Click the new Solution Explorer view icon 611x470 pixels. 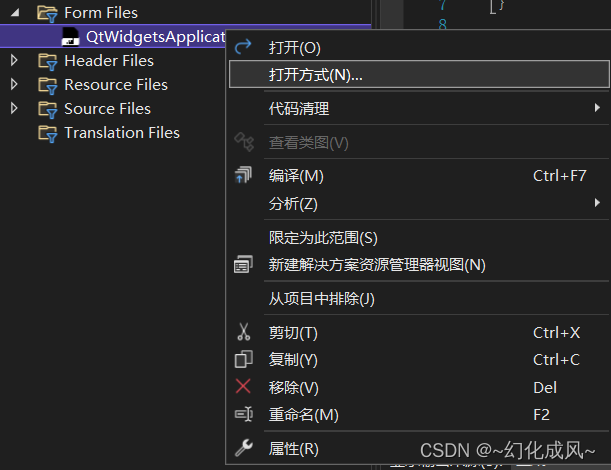coord(243,265)
